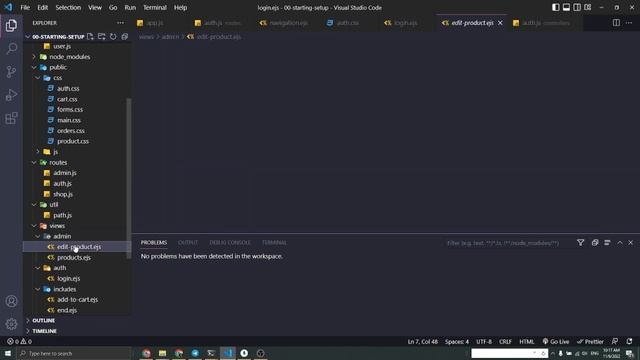Switch to the Terminal panel tab
Screen dimensions: 640x360
point(274,242)
